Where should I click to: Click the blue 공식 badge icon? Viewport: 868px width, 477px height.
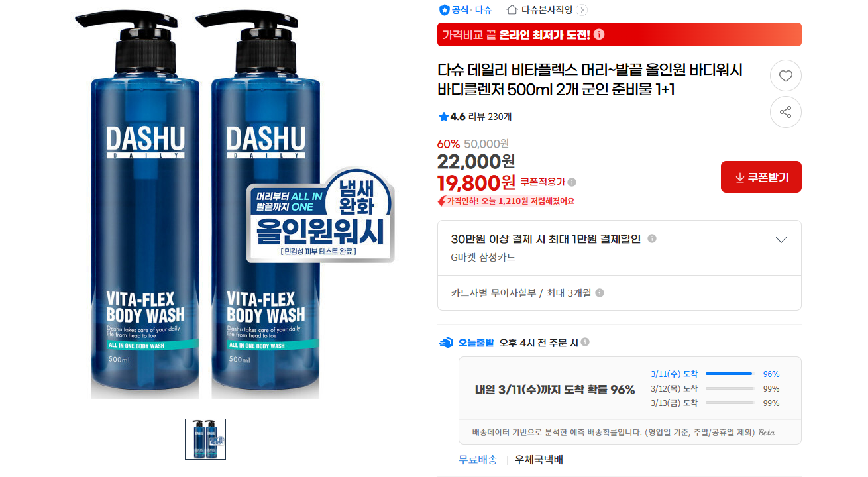click(445, 10)
